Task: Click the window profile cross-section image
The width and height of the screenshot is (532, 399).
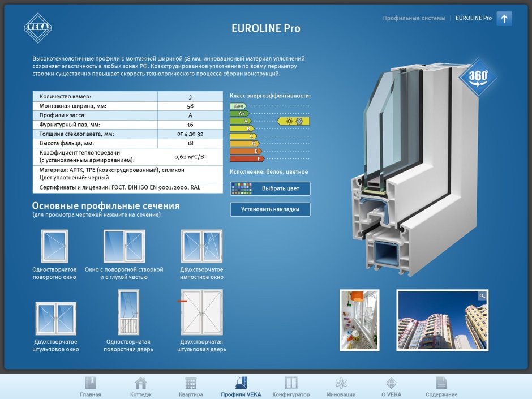Action: (415, 170)
